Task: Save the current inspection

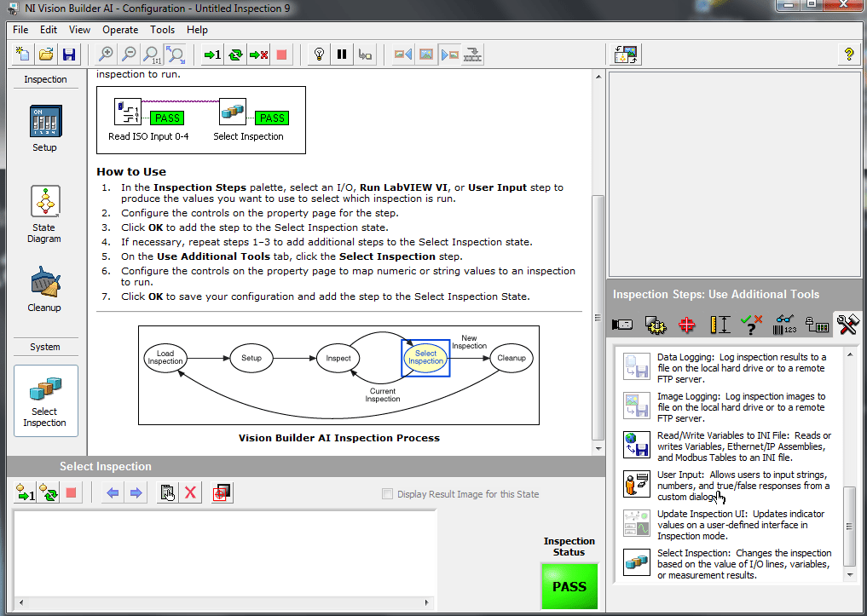Action: (x=68, y=54)
